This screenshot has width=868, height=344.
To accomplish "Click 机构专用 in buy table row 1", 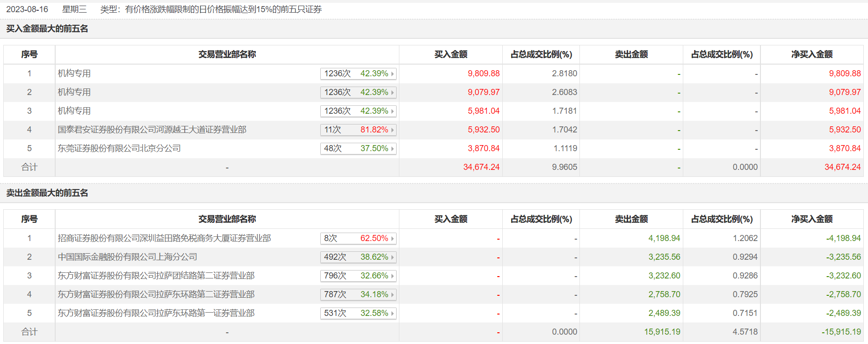I will tap(74, 73).
